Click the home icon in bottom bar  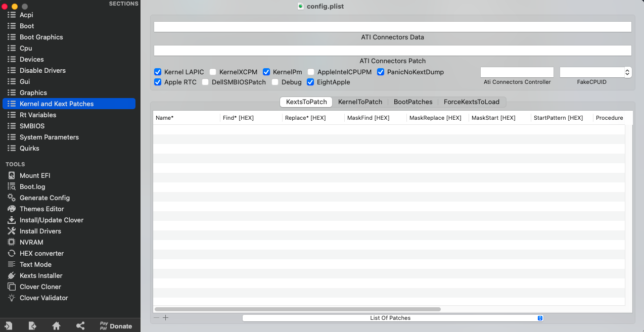coord(56,326)
